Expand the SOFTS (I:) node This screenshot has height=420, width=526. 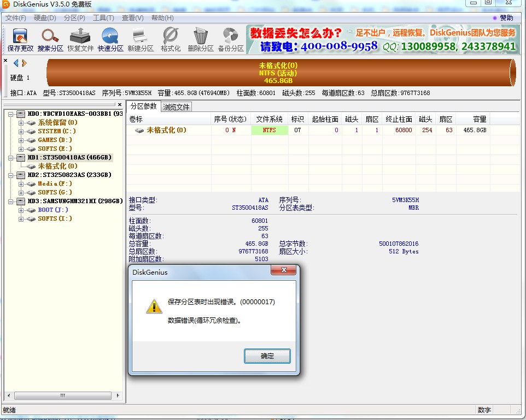[x=21, y=219]
